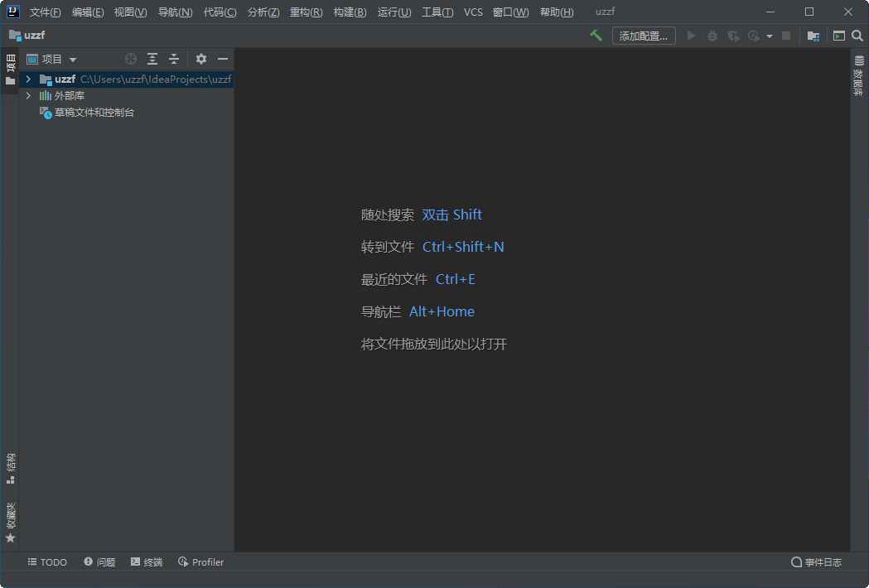Open project panel gear options
869x588 pixels.
pyautogui.click(x=201, y=59)
